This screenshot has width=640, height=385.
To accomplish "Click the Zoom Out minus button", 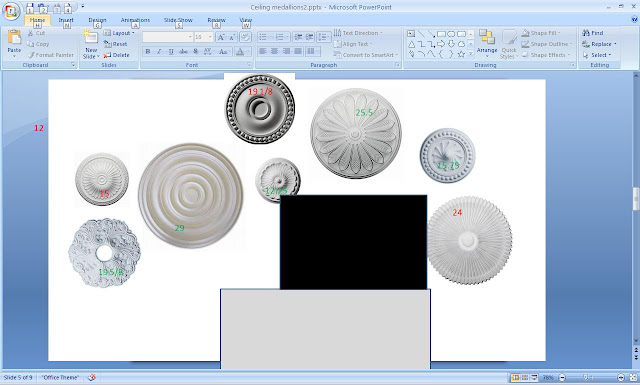I will coord(562,378).
